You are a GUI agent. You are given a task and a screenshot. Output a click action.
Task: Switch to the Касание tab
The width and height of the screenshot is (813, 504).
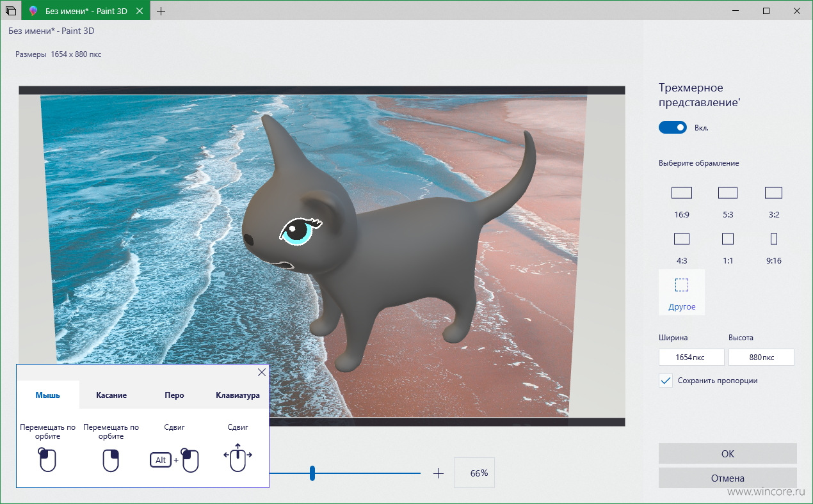[x=111, y=395]
